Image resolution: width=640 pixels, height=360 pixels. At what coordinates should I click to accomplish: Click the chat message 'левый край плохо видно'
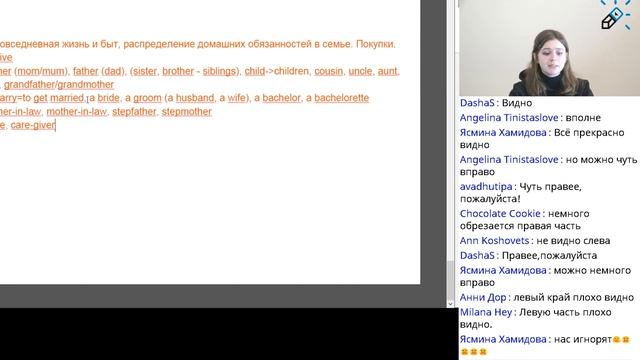coord(573,298)
